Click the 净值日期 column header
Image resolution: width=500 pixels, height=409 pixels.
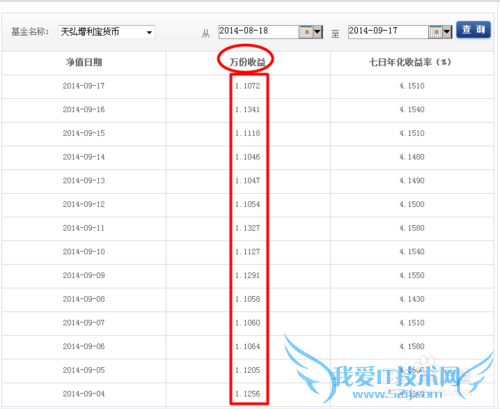[84, 62]
